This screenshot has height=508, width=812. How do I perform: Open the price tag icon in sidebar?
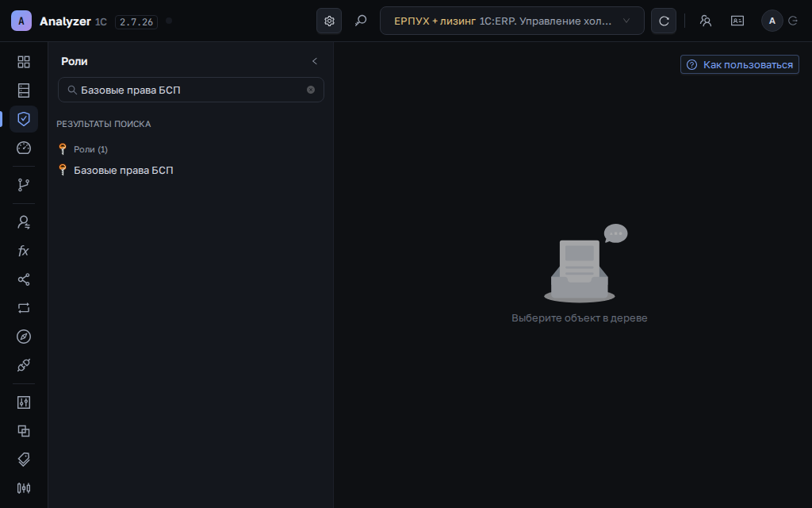[x=23, y=460]
